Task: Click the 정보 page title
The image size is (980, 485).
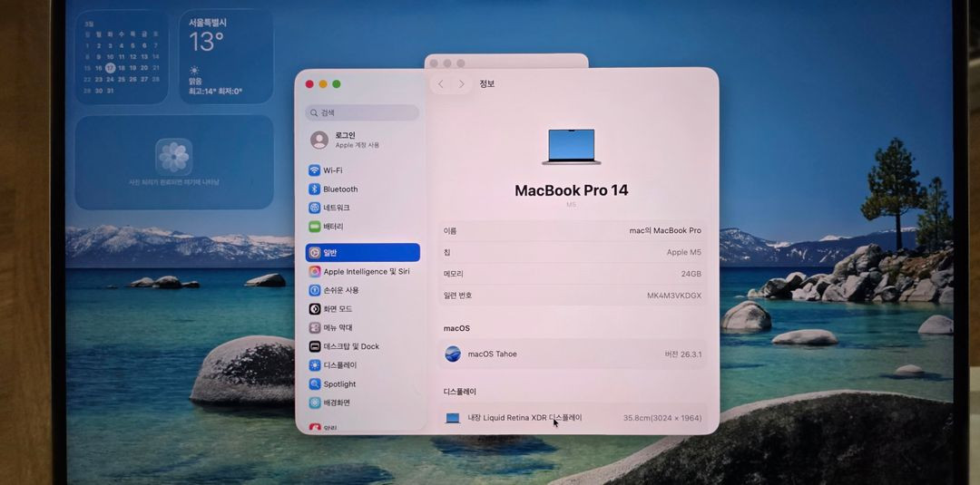Action: coord(487,83)
